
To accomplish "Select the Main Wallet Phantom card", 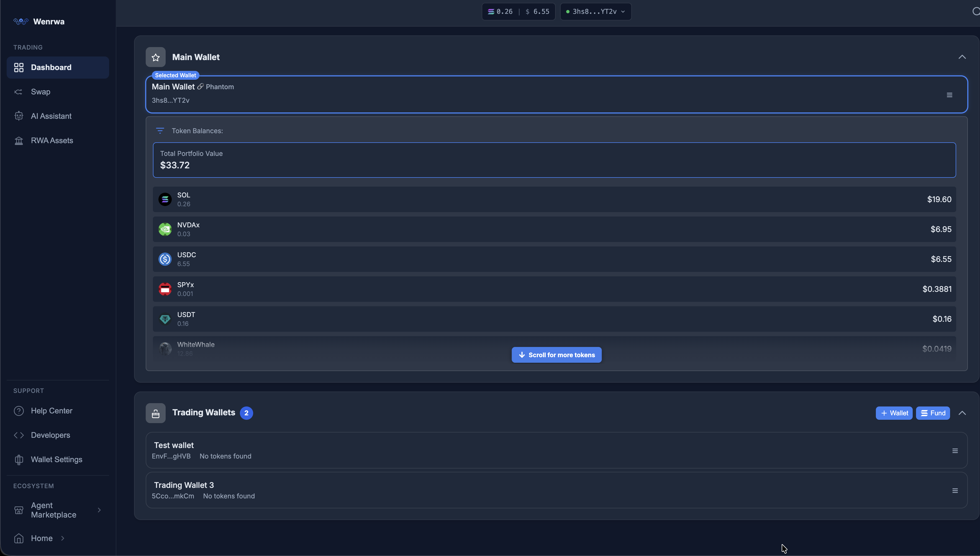I will coord(556,94).
